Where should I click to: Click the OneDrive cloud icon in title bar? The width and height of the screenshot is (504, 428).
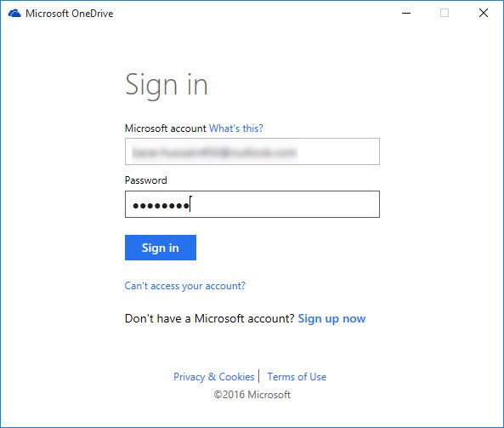(x=14, y=14)
